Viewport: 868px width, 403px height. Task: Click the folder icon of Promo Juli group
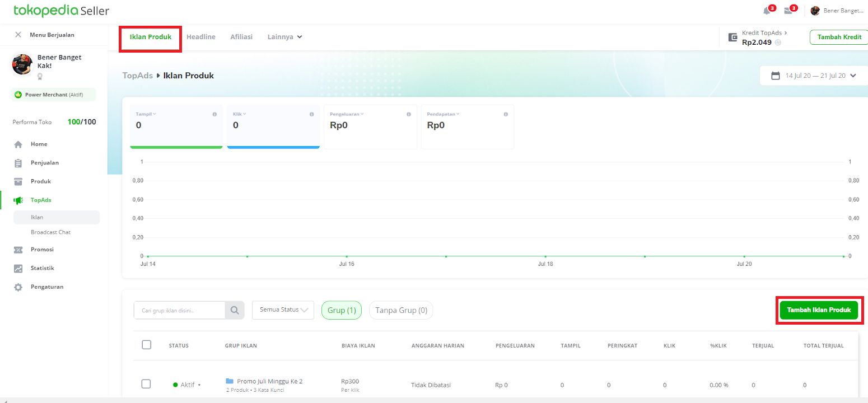(230, 381)
